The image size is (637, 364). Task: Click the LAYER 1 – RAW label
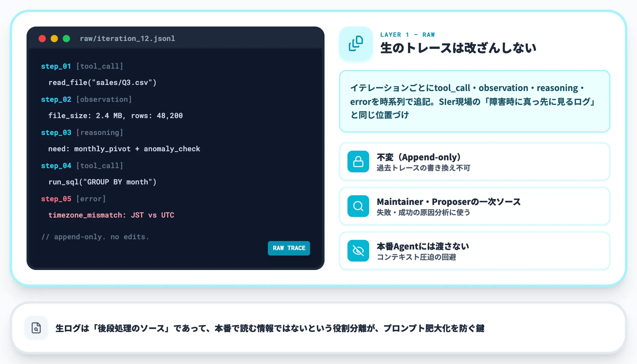407,35
